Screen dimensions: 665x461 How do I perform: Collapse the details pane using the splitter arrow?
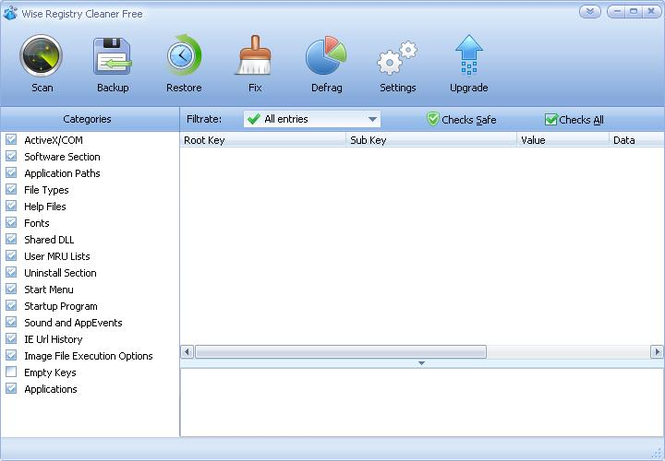[x=421, y=363]
